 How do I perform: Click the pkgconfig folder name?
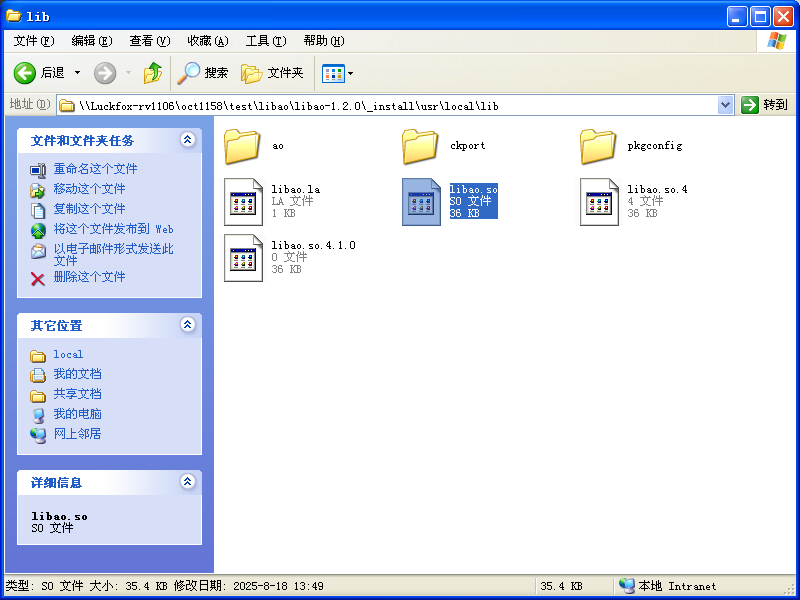coord(655,145)
